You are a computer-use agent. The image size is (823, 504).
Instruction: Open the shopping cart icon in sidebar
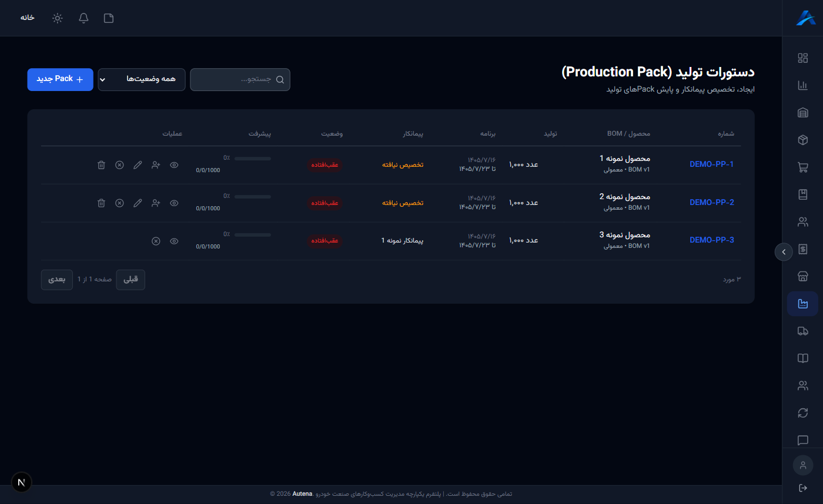click(802, 167)
